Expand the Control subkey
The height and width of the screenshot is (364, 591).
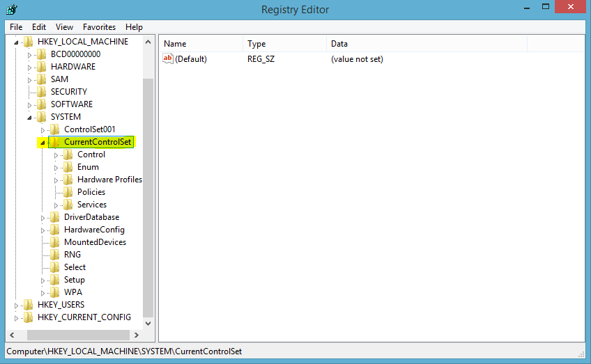coord(56,155)
